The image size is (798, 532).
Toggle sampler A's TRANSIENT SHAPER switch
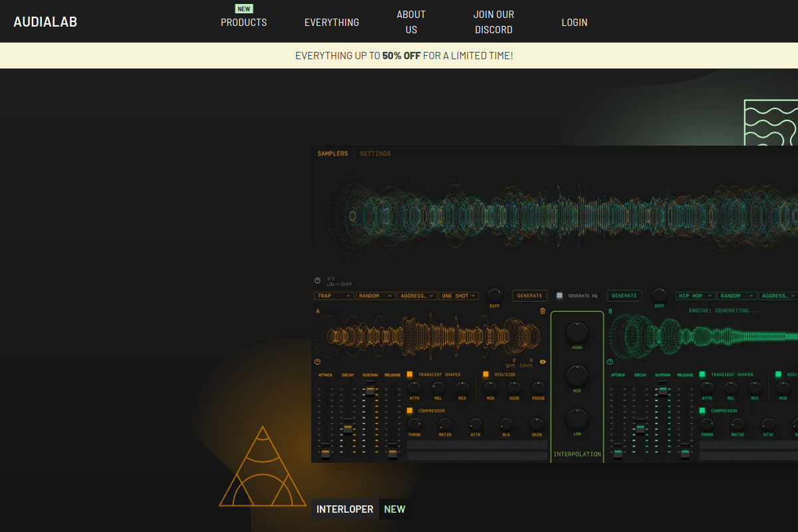410,374
